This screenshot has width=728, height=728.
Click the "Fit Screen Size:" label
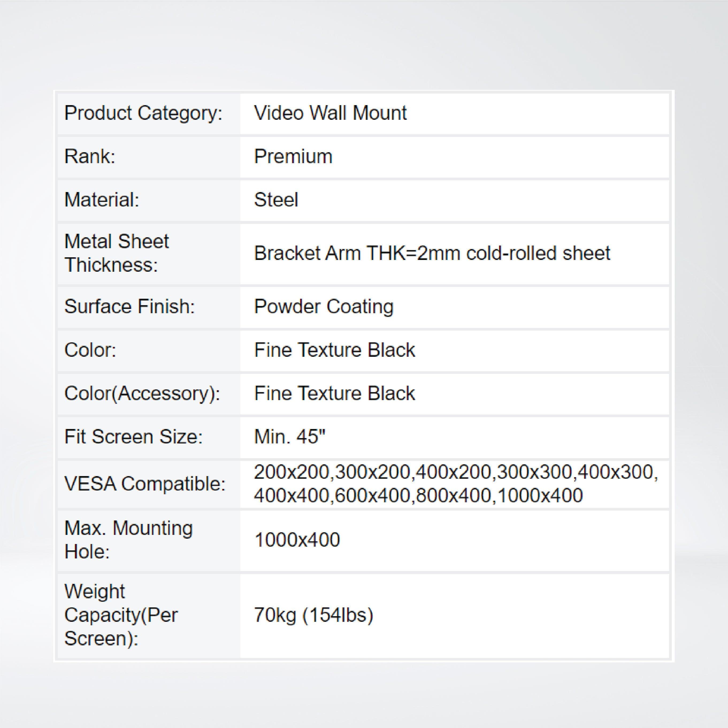[133, 437]
